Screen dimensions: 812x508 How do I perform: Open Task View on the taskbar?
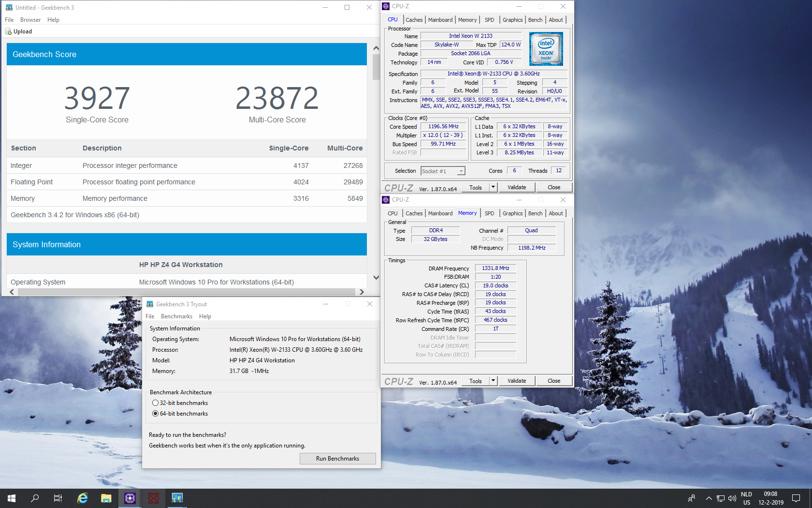click(x=58, y=498)
